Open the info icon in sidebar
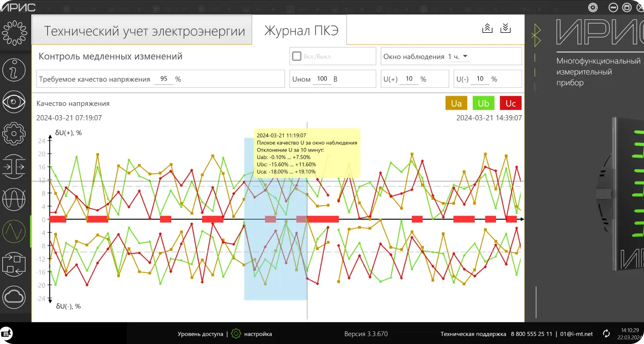The image size is (644, 344). (14, 70)
